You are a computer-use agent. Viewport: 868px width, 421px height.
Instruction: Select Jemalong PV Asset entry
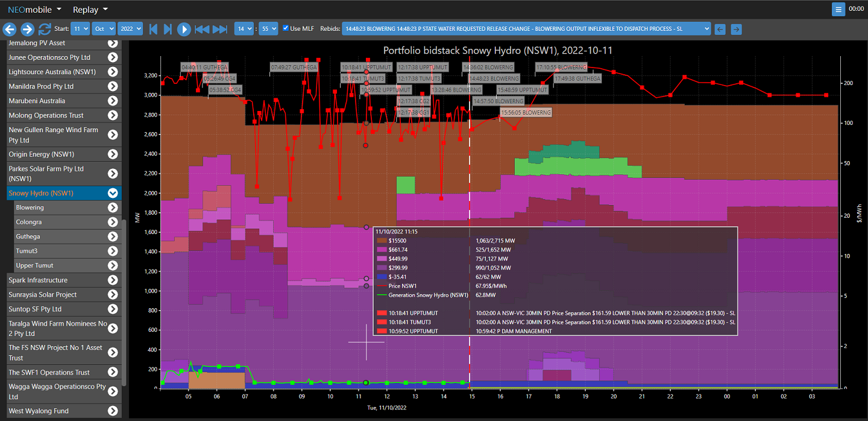tap(64, 43)
